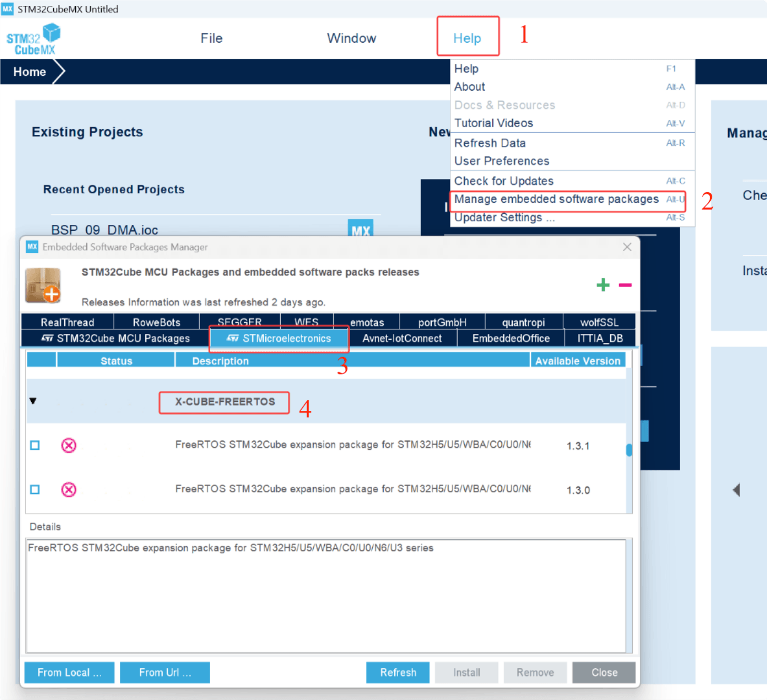The width and height of the screenshot is (767, 700).
Task: Click the Help menu in the menu bar
Action: click(467, 38)
